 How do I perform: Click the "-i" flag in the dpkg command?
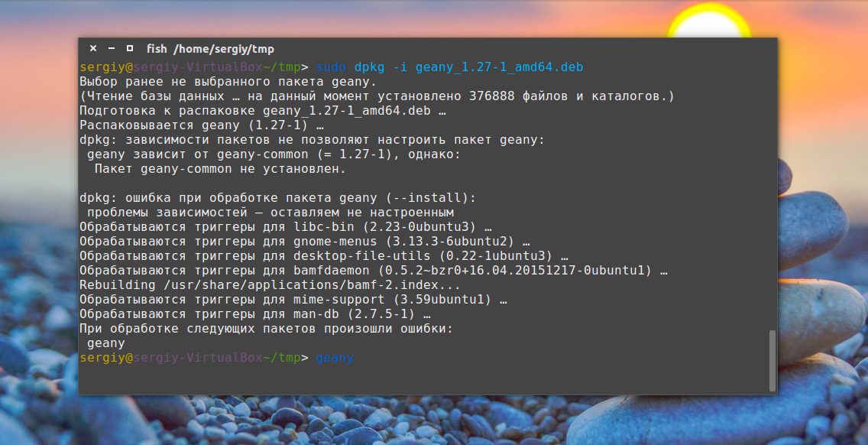(x=400, y=67)
